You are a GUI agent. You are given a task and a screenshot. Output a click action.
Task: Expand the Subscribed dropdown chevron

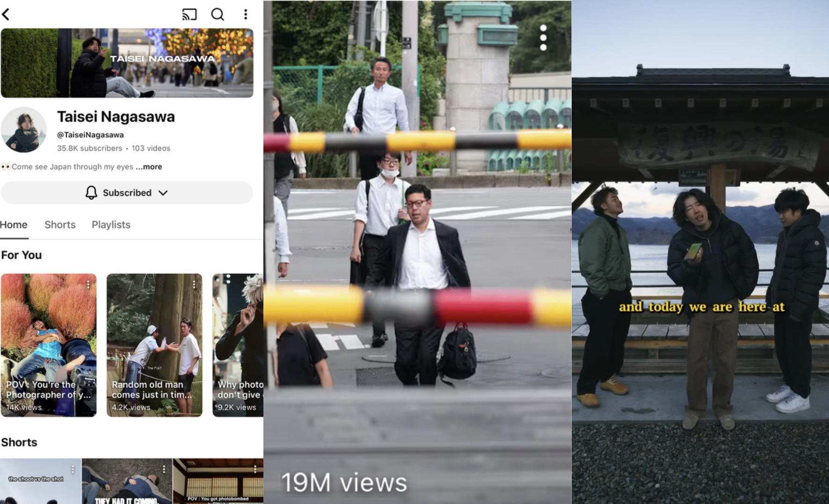(163, 193)
